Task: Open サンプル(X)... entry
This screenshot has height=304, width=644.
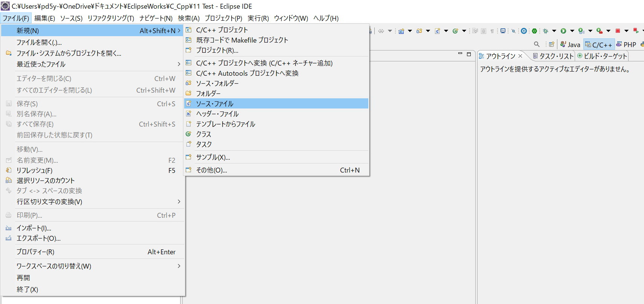Action: tap(276, 157)
